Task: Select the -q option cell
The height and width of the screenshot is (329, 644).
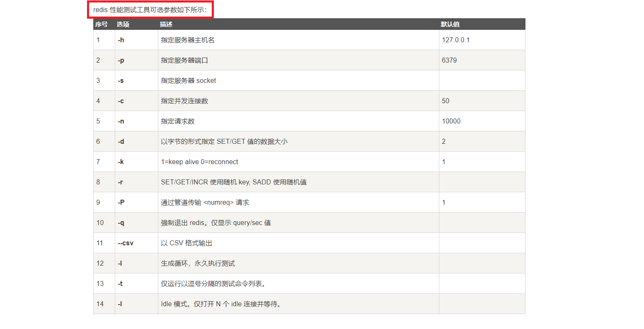Action: (121, 223)
